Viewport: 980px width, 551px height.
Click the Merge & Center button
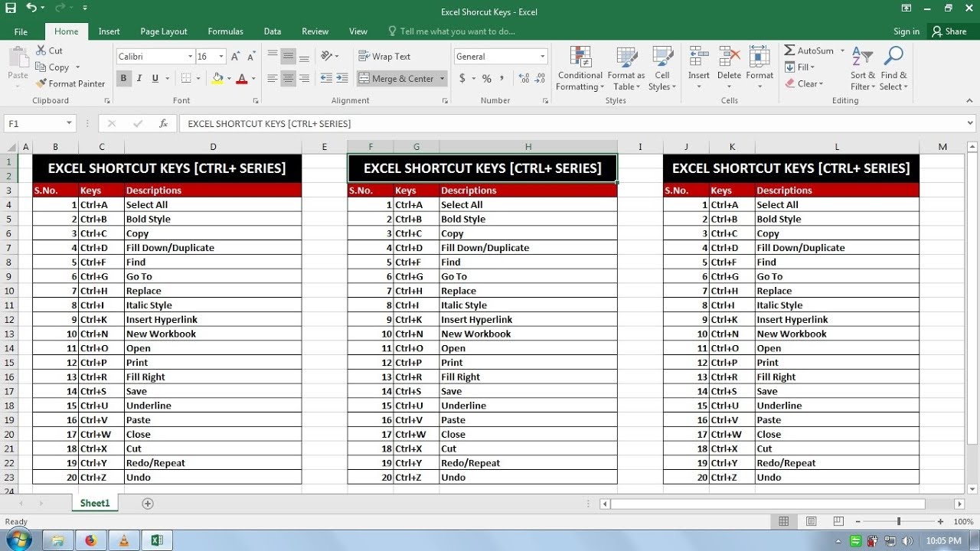point(397,78)
